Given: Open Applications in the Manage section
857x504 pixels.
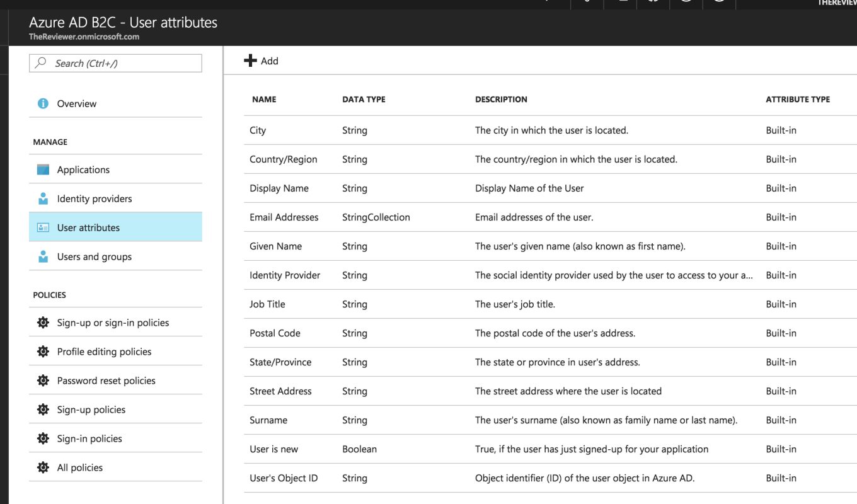Looking at the screenshot, I should [115, 169].
